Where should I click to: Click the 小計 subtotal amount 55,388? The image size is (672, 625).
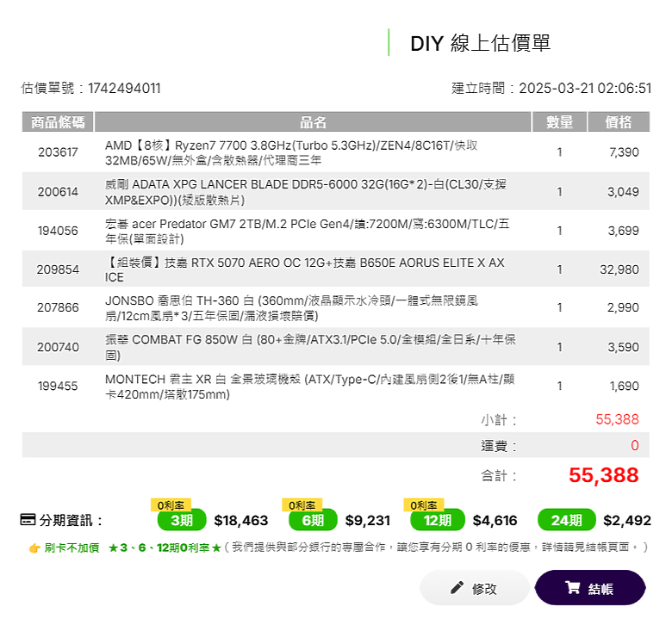coord(617,419)
